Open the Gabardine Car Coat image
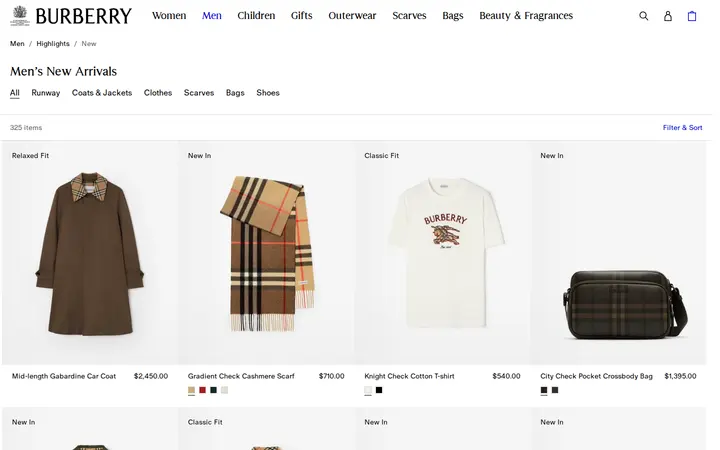This screenshot has width=720, height=450. click(90, 253)
